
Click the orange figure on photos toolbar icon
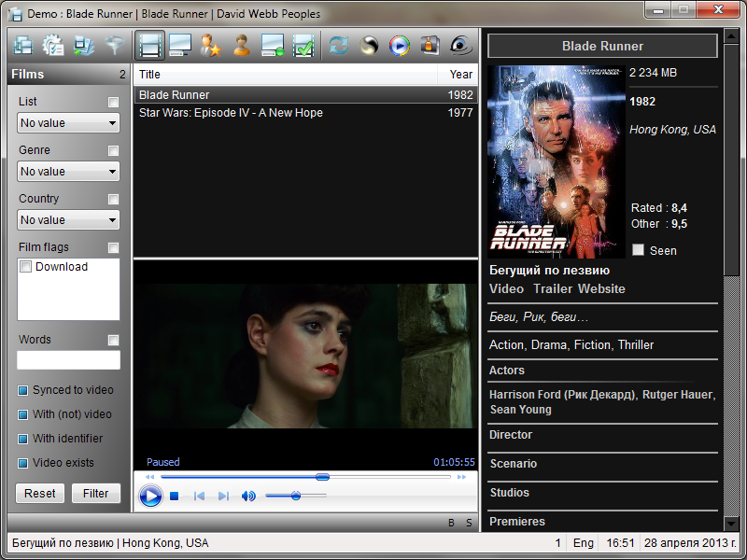[430, 46]
